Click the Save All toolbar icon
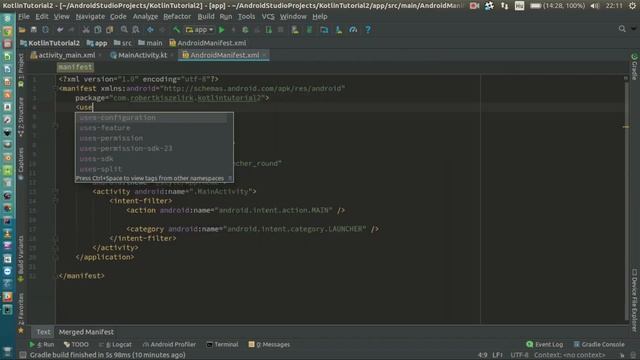 (33, 30)
